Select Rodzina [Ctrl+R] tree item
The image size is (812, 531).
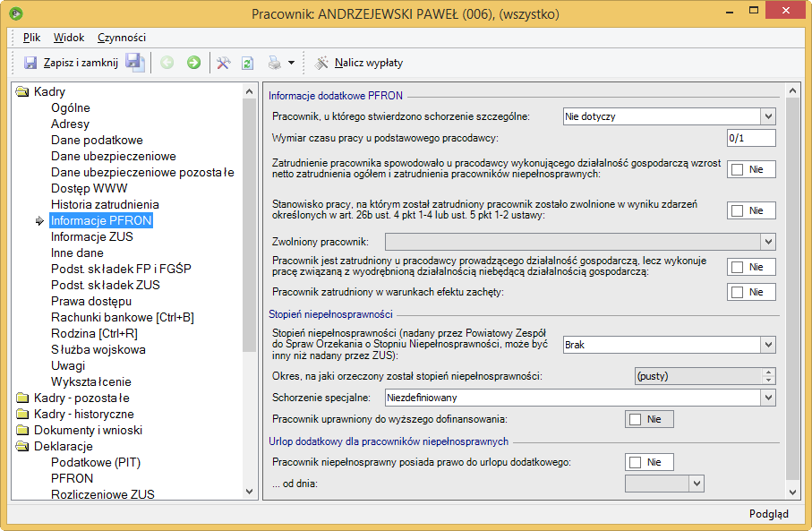(x=94, y=333)
